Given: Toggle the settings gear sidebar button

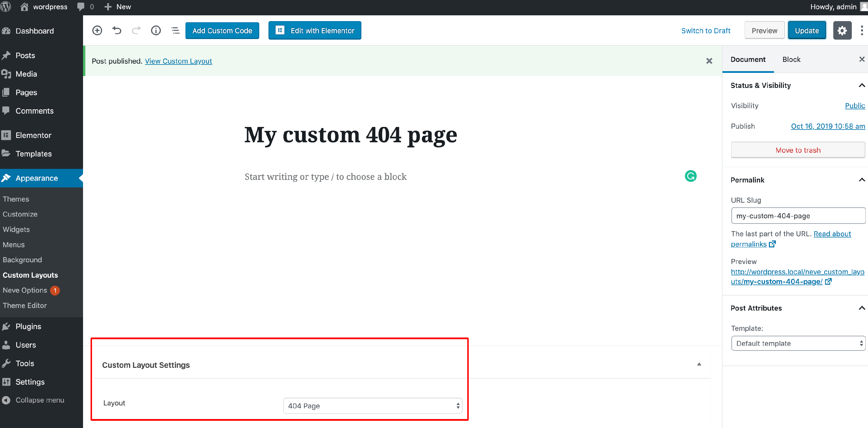Looking at the screenshot, I should coord(842,31).
